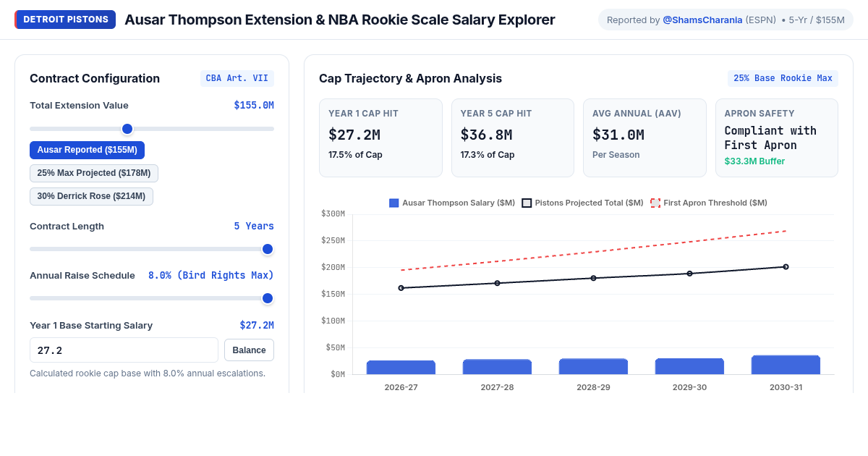Click the 2027-28 salary bar

(x=497, y=367)
